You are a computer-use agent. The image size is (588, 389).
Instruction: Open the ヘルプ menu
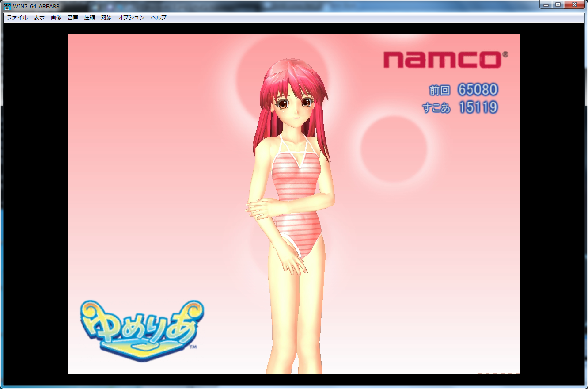(159, 18)
